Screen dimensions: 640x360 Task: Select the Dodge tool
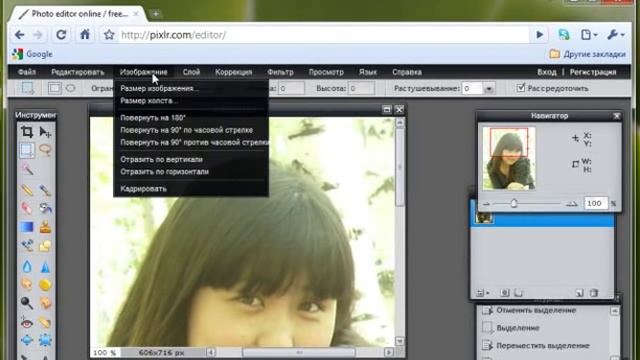tap(27, 303)
